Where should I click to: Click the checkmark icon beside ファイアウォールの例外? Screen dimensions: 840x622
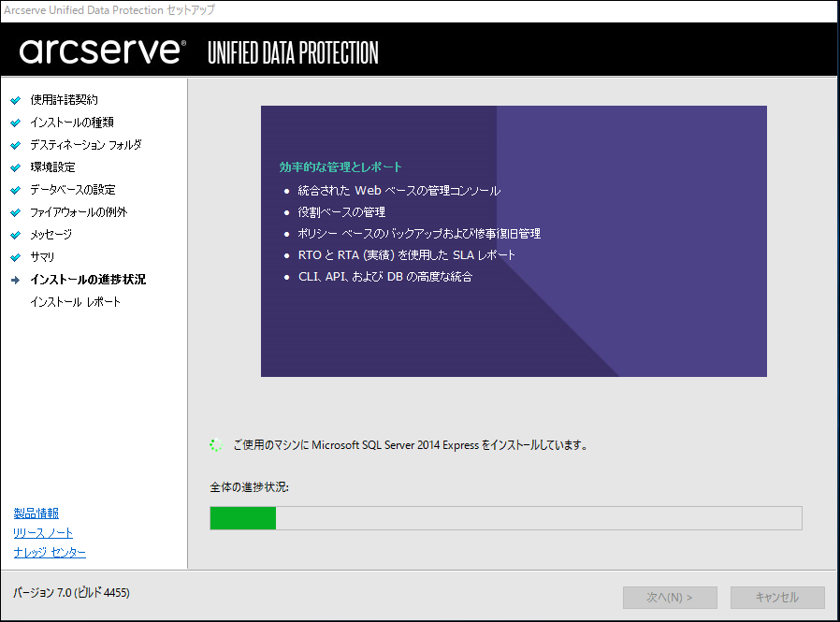click(16, 212)
